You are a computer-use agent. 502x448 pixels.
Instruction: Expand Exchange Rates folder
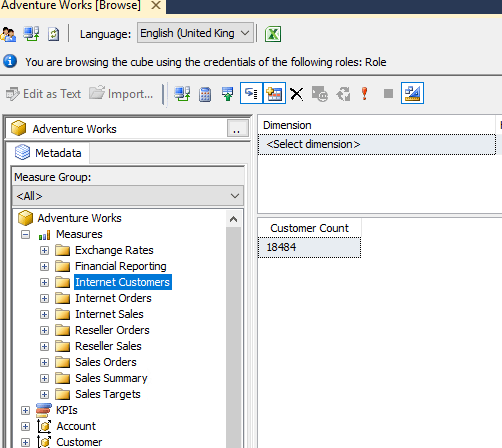[44, 250]
